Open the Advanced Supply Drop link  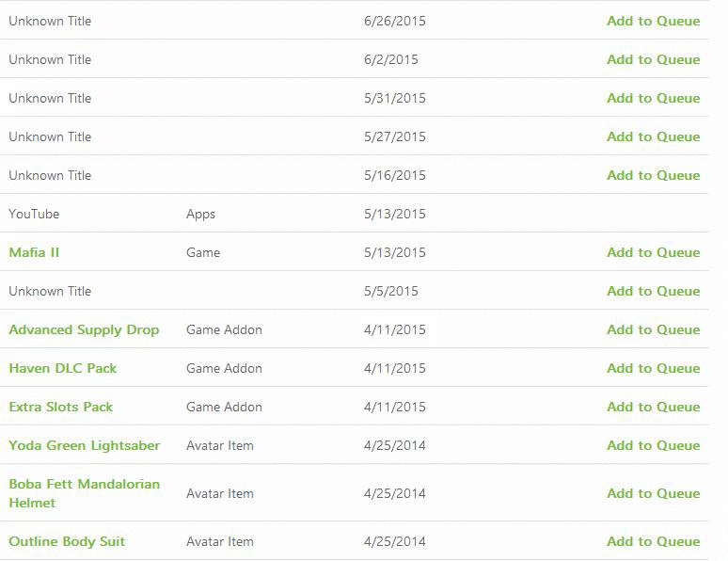tap(84, 329)
